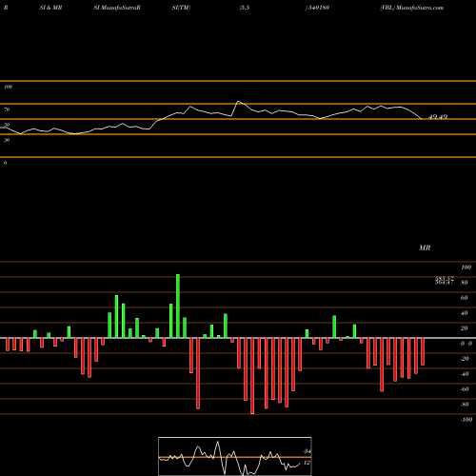The image size is (476, 476).
Task: Click the MR axis label '-40'
Action: pyautogui.click(x=465, y=374)
